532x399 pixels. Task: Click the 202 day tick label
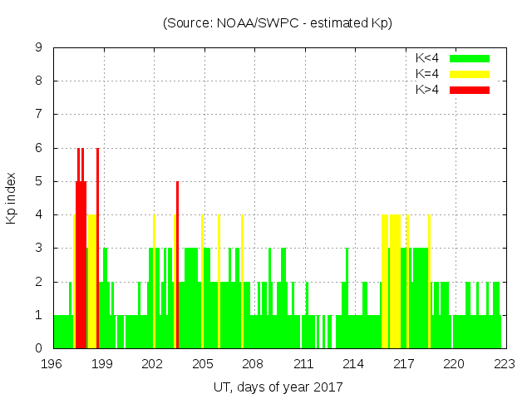(153, 364)
